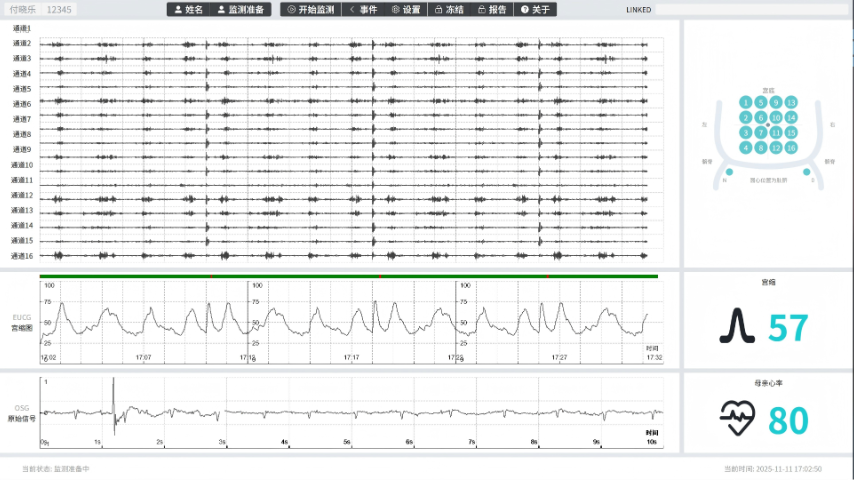Click electrode 13 at the grid's top right
This screenshot has height=480, width=854.
(x=791, y=102)
